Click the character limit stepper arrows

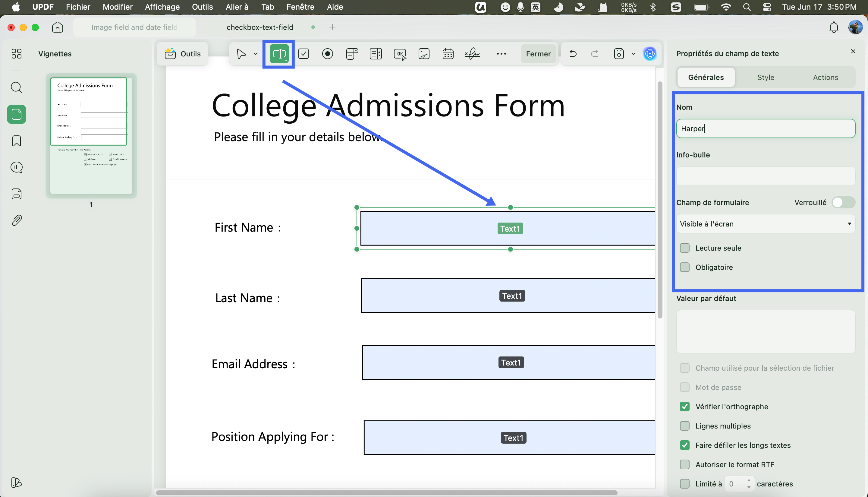click(x=749, y=484)
